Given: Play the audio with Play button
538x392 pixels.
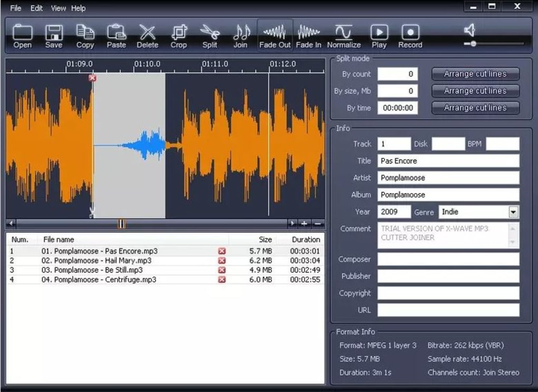Looking at the screenshot, I should (x=379, y=36).
